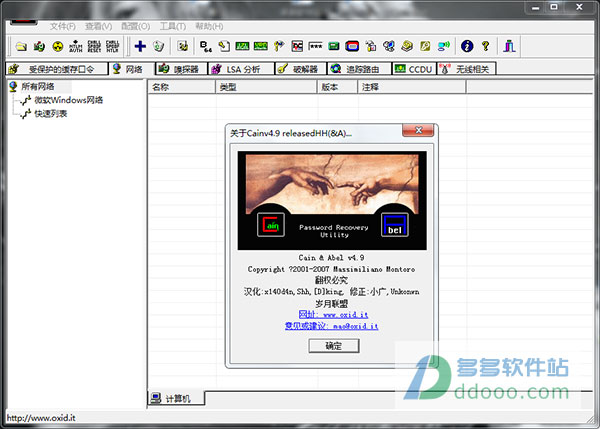
Task: Maximize the main Cain window
Action: 554,7
